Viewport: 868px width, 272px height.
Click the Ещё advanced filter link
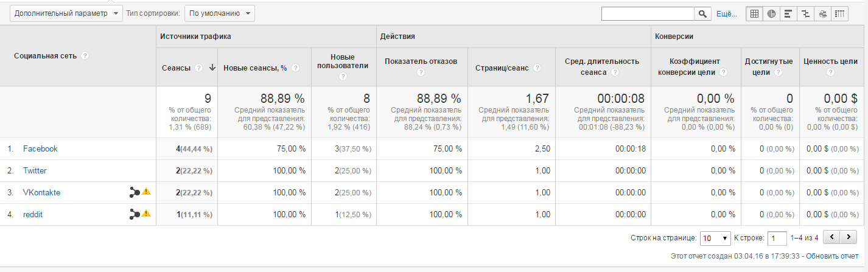(726, 14)
